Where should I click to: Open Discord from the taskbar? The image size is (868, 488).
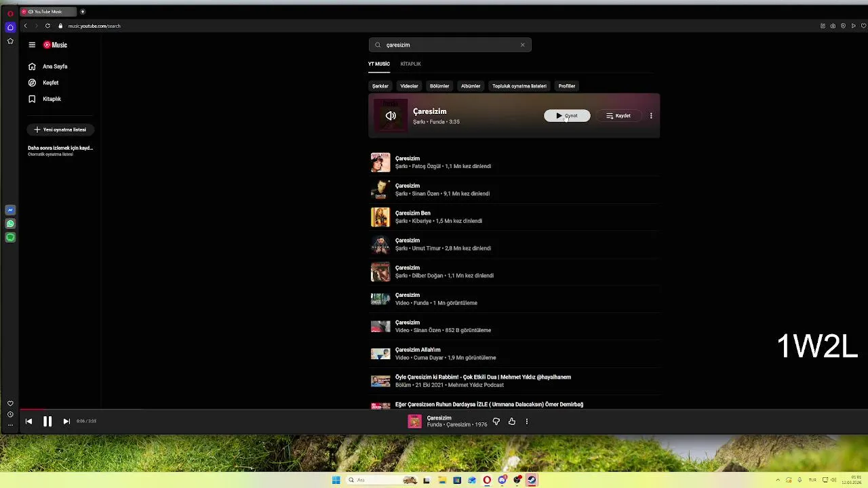[x=502, y=480]
